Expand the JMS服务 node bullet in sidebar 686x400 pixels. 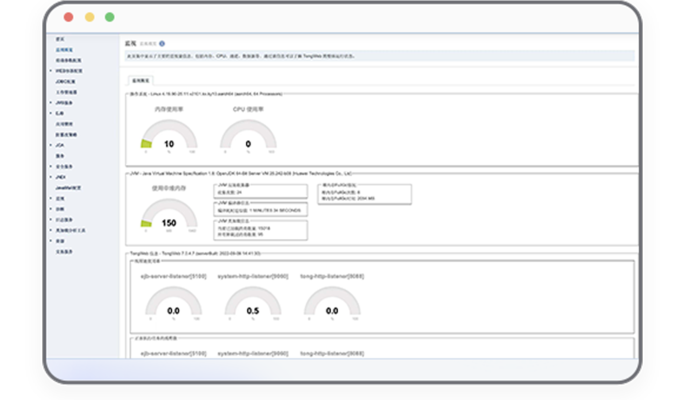coord(51,103)
